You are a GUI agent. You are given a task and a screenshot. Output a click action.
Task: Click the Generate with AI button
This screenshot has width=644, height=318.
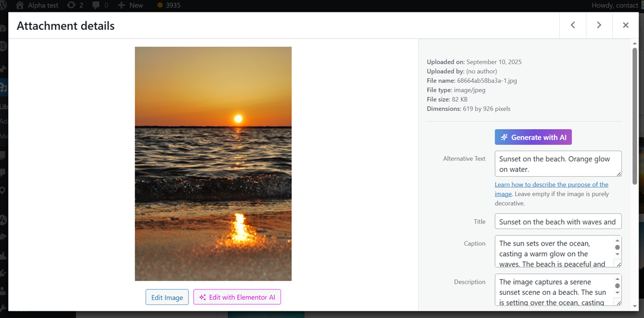(x=533, y=137)
